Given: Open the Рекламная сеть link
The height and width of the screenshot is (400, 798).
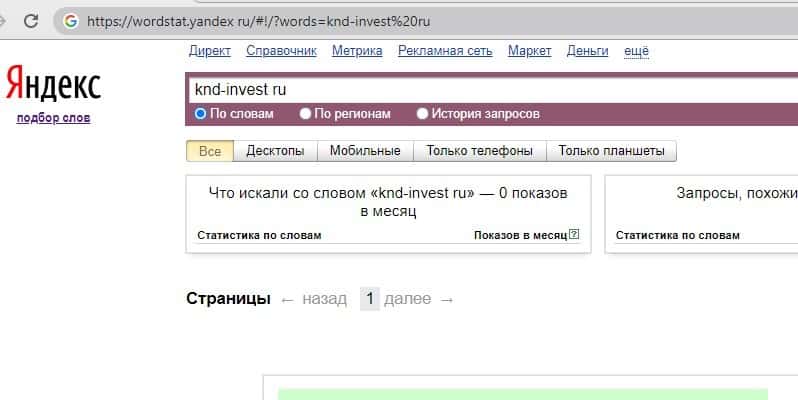Looking at the screenshot, I should coord(445,51).
